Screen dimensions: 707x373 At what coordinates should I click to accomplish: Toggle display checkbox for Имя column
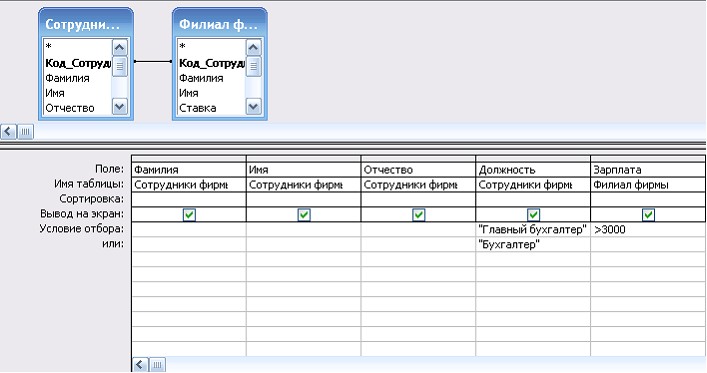[304, 215]
